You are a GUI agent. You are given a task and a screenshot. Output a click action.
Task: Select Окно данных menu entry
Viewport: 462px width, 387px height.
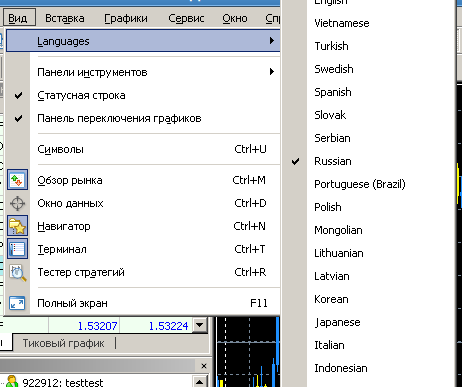click(143, 203)
